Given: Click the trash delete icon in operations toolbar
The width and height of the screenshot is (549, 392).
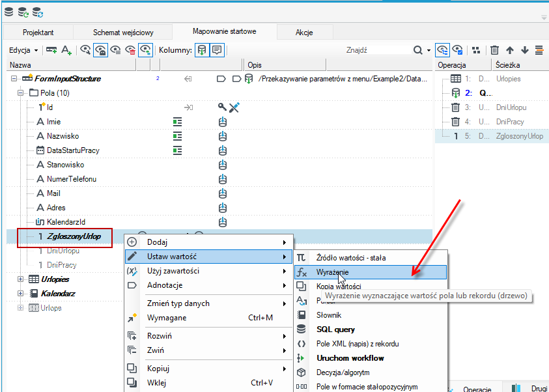Looking at the screenshot, I should [x=494, y=50].
